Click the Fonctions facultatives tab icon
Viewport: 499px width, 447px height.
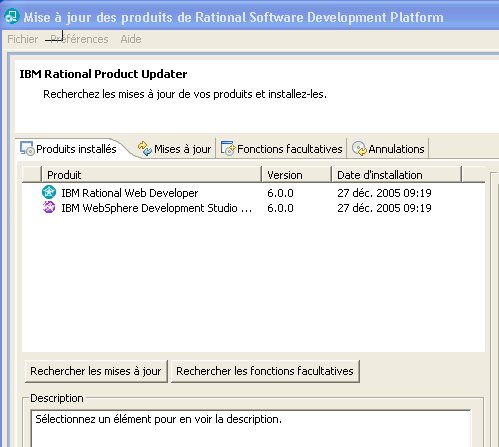tap(228, 148)
